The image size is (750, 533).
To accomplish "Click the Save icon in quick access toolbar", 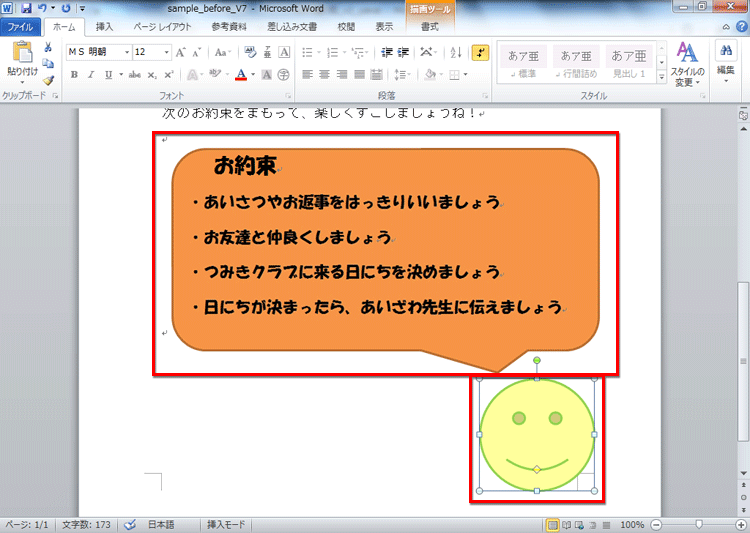I will 26,8.
